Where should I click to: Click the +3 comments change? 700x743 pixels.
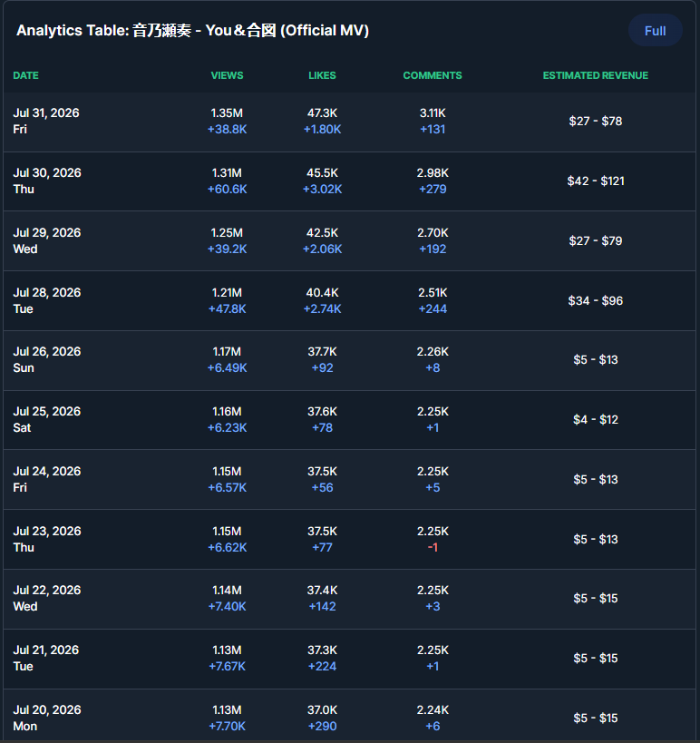point(433,606)
